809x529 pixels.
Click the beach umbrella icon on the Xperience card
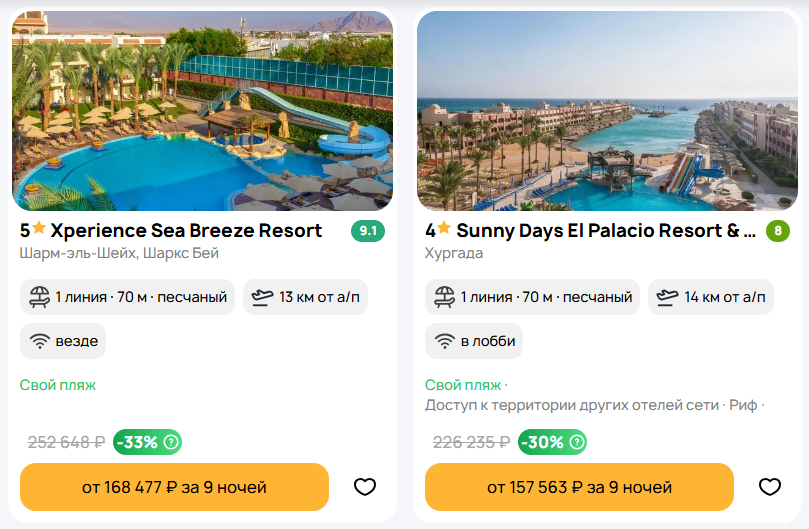point(40,297)
